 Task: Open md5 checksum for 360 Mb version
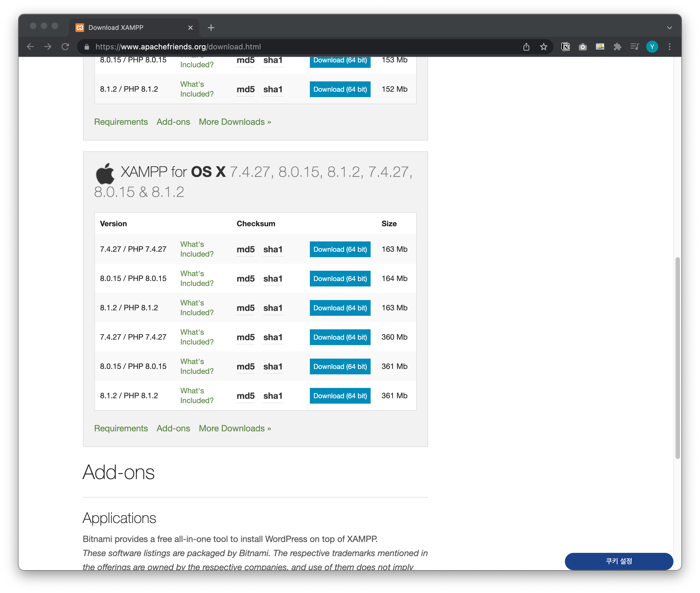[x=246, y=337]
